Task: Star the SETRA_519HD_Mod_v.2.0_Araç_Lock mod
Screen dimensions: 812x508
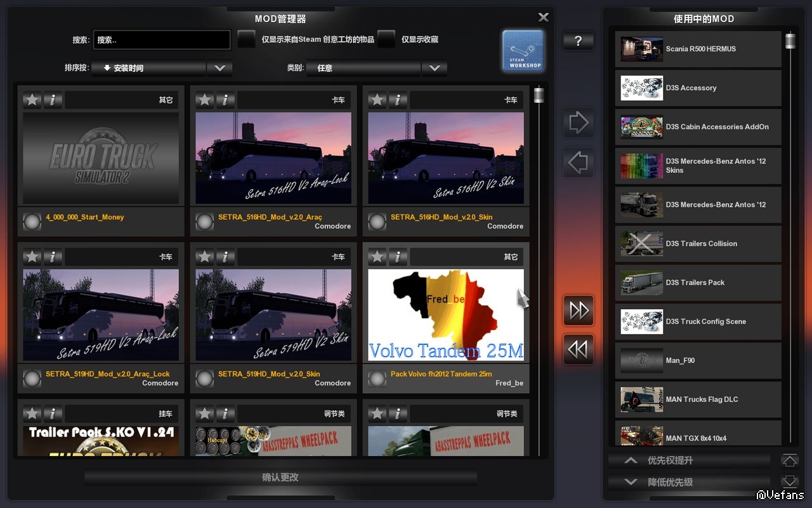Action: point(32,257)
